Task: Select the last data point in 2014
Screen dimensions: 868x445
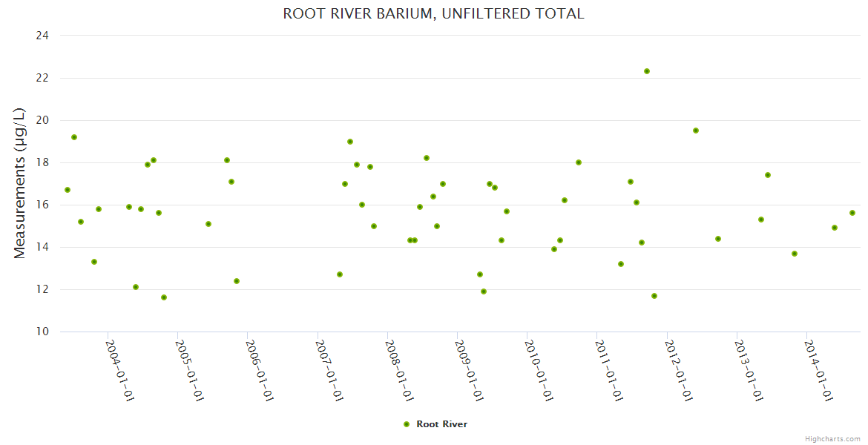Action: [x=852, y=213]
